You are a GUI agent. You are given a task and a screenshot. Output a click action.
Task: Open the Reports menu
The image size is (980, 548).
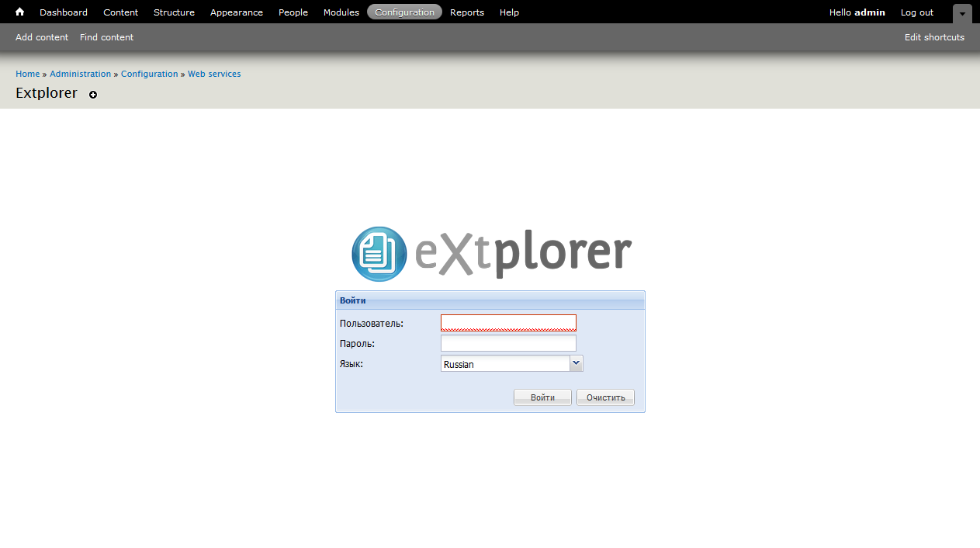pos(466,12)
